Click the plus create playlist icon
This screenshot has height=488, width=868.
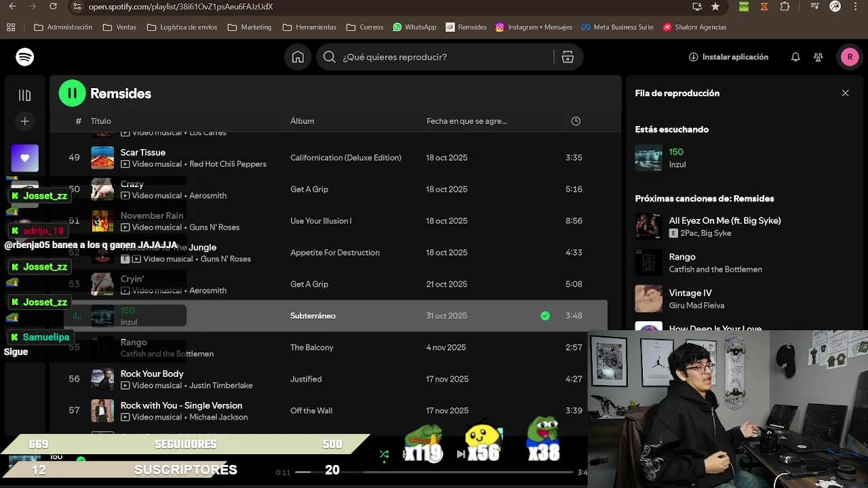(25, 121)
